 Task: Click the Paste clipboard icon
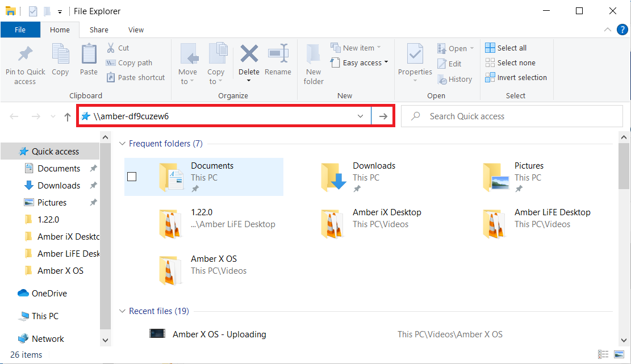click(x=89, y=55)
